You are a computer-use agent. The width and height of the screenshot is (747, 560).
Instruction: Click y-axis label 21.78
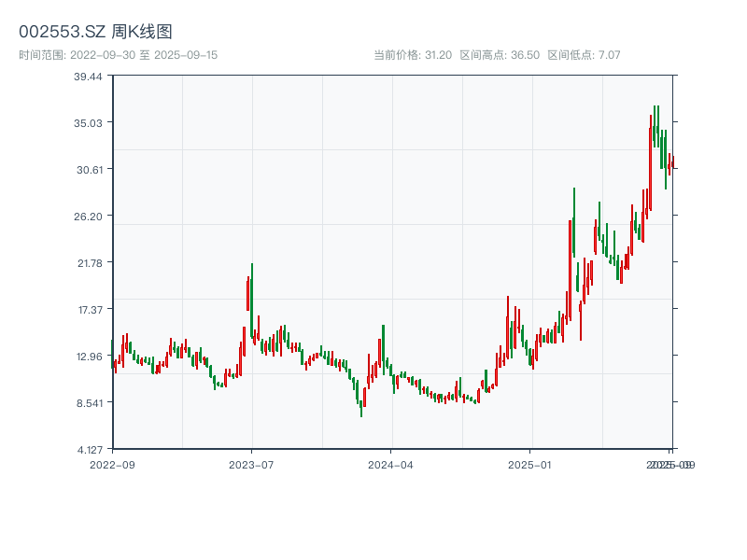(x=90, y=263)
